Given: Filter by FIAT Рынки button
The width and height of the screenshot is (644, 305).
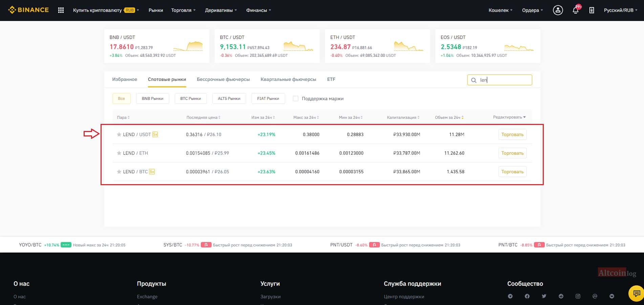Looking at the screenshot, I should pos(268,99).
